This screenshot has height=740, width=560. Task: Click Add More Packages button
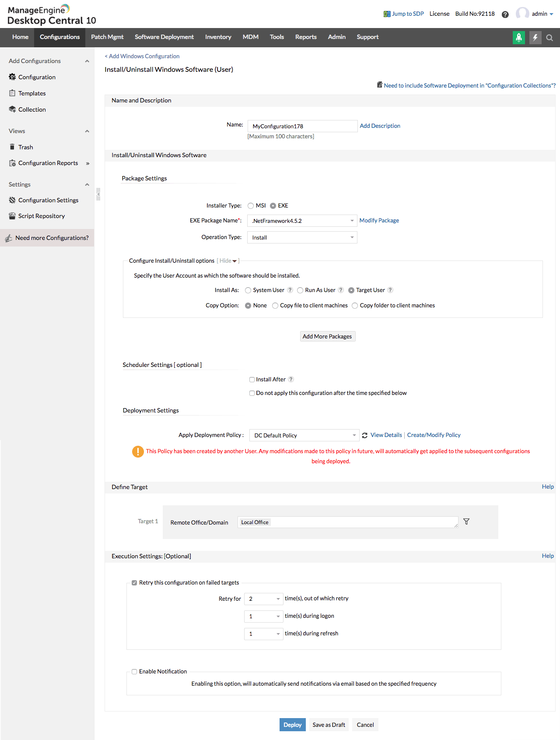(327, 336)
